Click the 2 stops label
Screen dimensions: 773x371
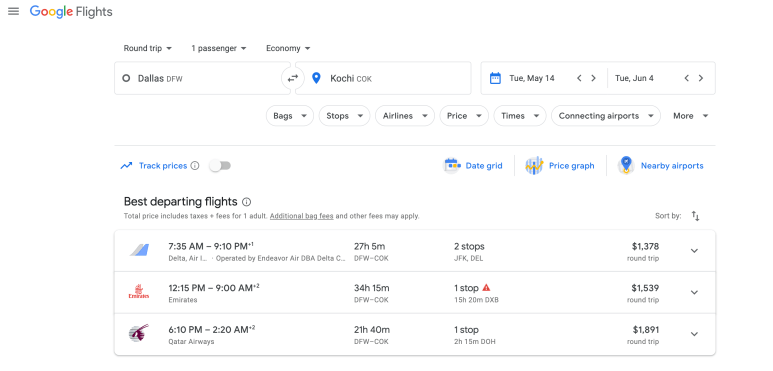click(469, 246)
